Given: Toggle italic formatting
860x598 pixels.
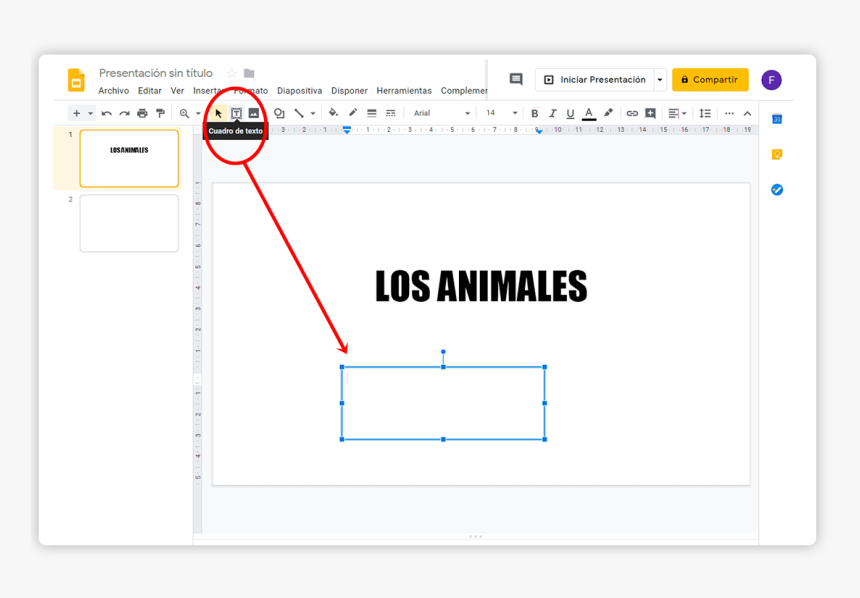Looking at the screenshot, I should pos(552,113).
